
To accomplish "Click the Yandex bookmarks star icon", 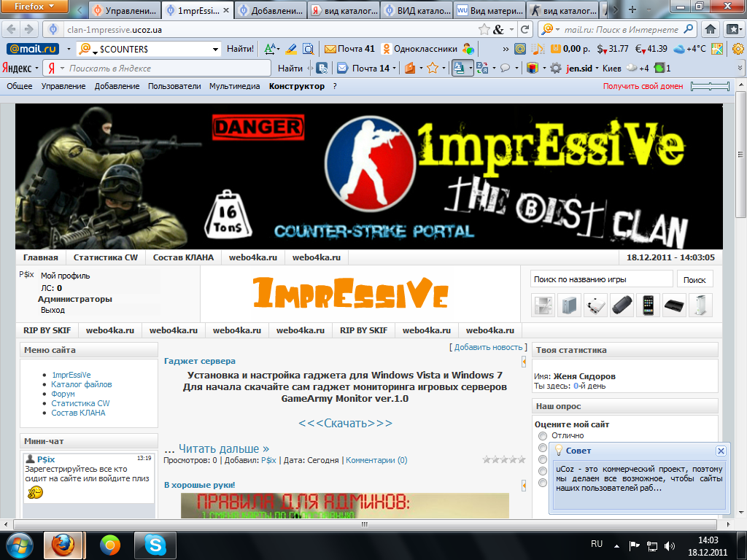I will [432, 68].
